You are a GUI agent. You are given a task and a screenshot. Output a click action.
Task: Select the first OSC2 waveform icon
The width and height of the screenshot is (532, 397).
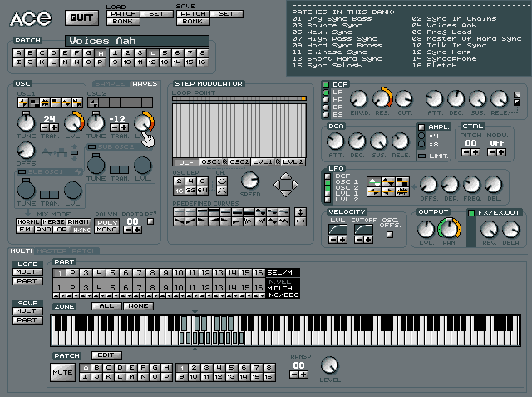pyautogui.click(x=93, y=102)
